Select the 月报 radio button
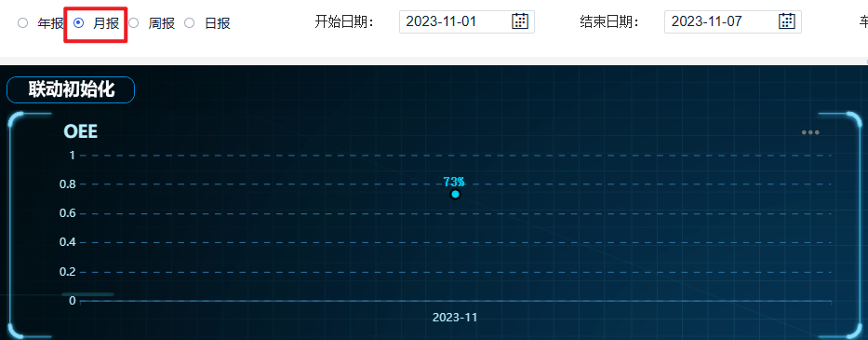This screenshot has width=868, height=340. (x=79, y=23)
